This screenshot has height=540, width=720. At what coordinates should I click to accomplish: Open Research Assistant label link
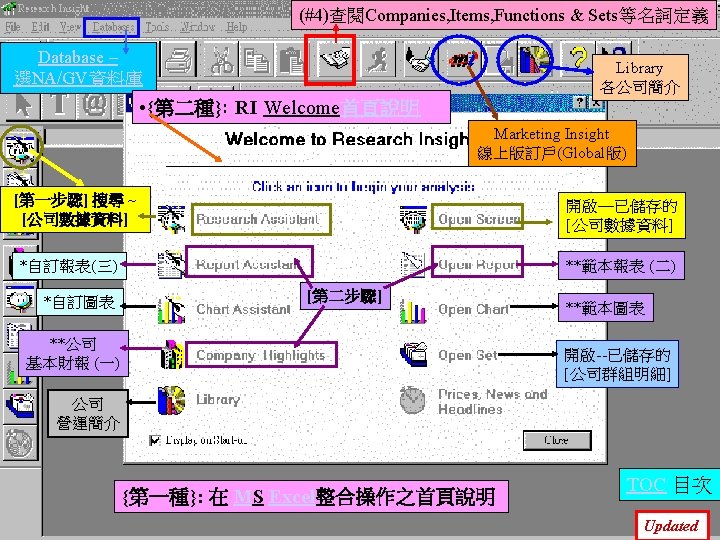[x=258, y=219]
